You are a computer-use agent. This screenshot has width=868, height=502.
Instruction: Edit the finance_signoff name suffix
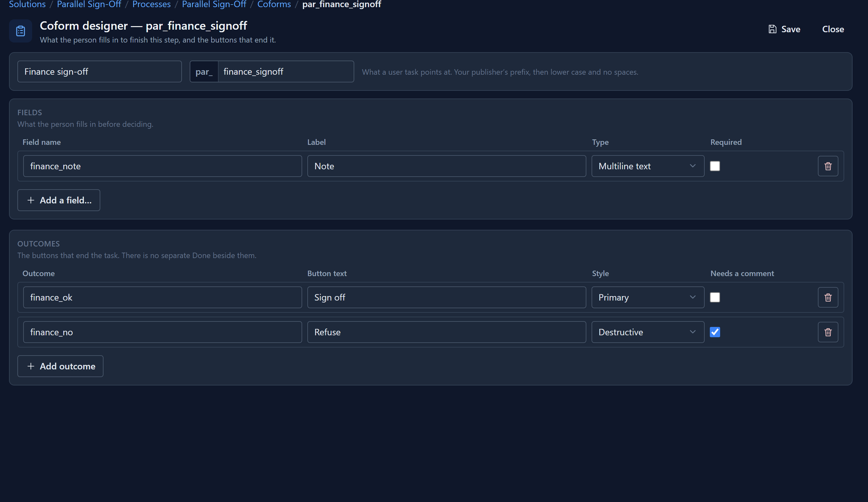[286, 72]
